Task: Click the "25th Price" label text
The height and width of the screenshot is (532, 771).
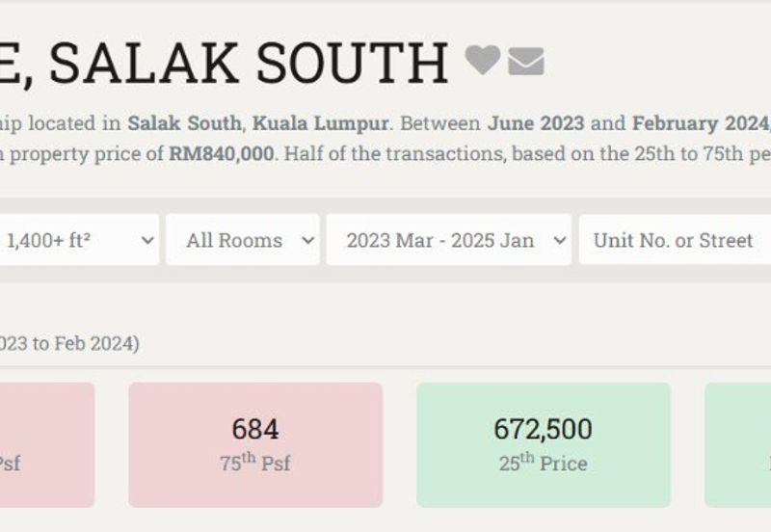Action: click(x=543, y=464)
